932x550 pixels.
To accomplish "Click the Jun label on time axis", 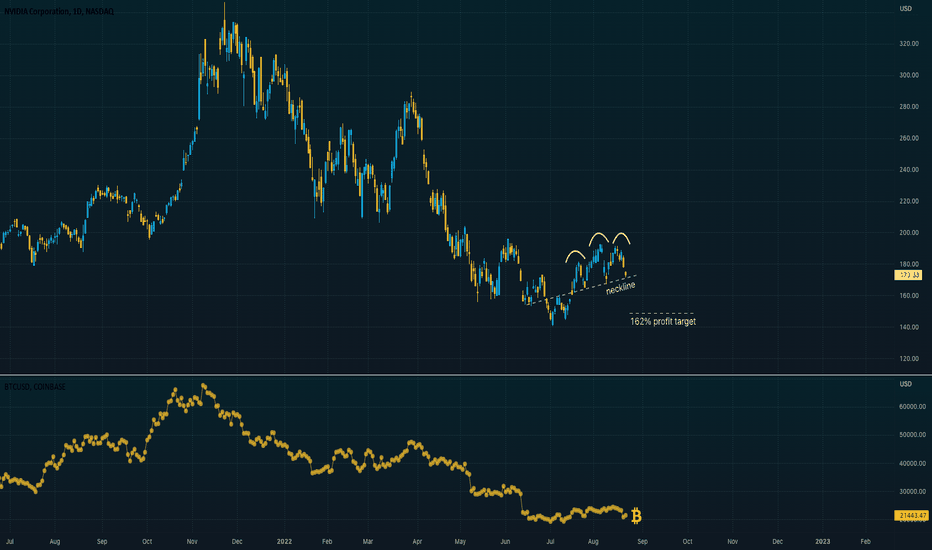I will tap(505, 542).
